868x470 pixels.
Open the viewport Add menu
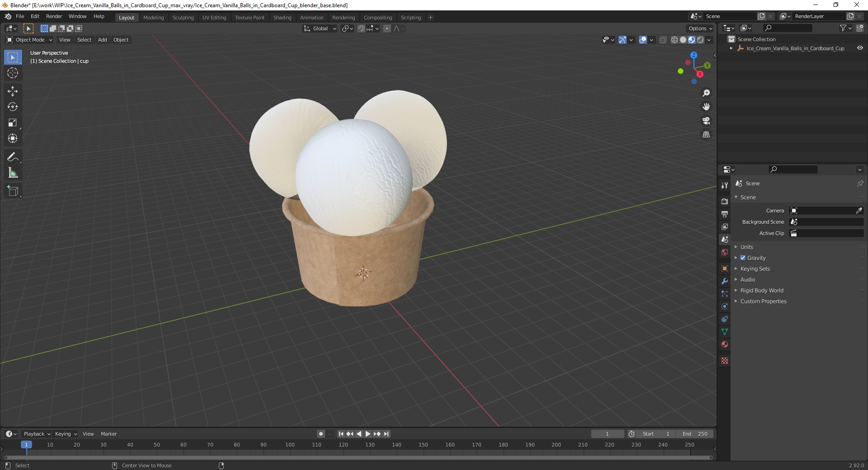click(x=103, y=40)
